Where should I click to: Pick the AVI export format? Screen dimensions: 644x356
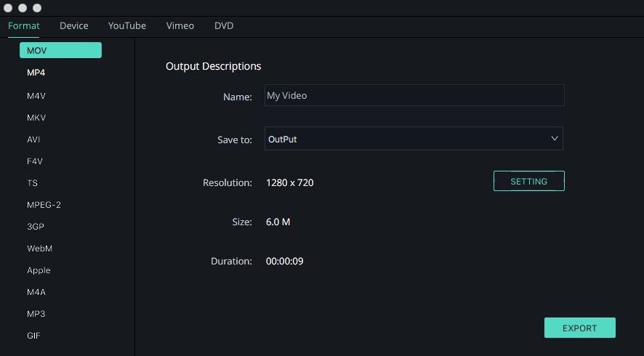33,139
